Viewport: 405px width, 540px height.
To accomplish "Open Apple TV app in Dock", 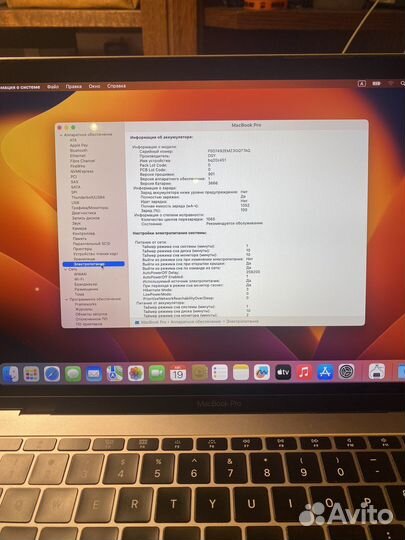I will pyautogui.click(x=283, y=372).
